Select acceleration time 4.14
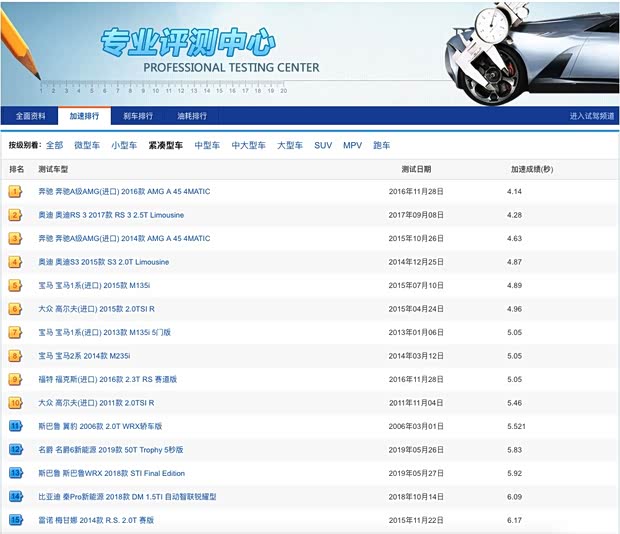The image size is (620, 534). (514, 192)
